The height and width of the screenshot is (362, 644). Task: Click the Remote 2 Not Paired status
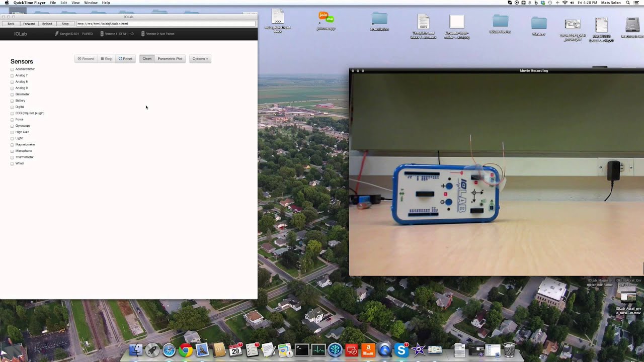pos(158,34)
